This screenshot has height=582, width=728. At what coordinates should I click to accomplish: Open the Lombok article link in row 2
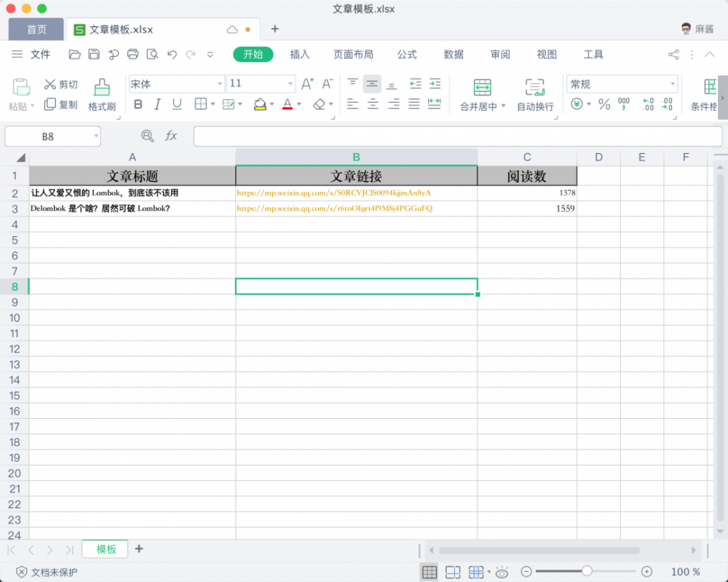coord(335,193)
